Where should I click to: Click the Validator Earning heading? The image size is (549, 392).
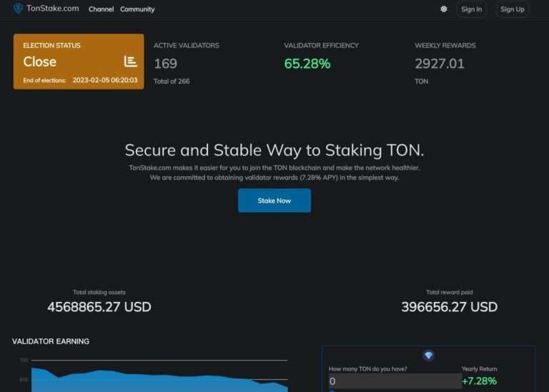(51, 341)
